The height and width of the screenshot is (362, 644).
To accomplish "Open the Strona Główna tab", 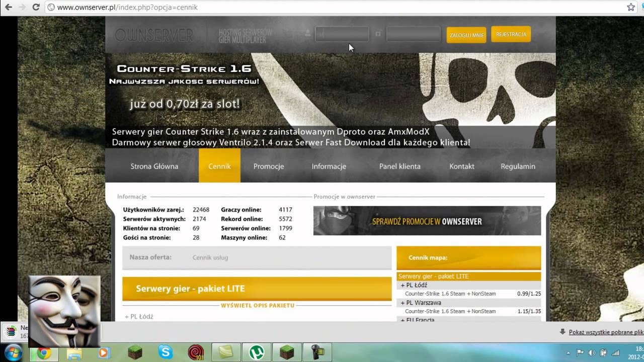I will 154,166.
